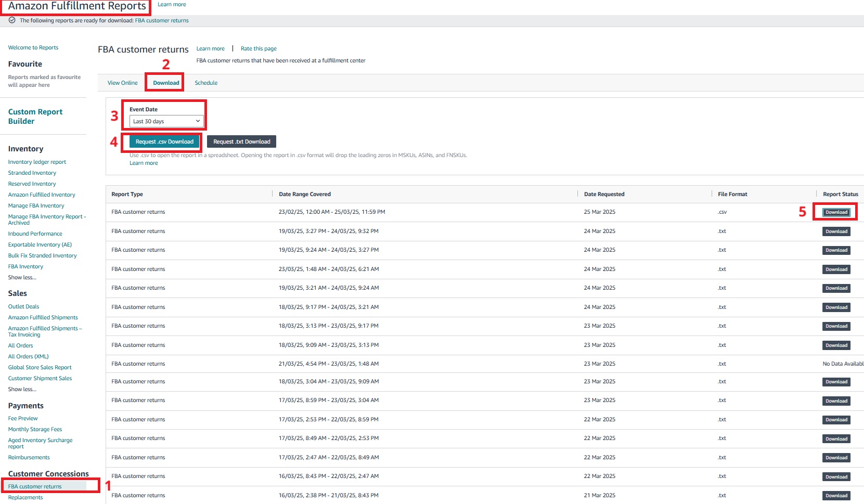The image size is (864, 504).
Task: Open the Schedule tab
Action: click(x=206, y=83)
